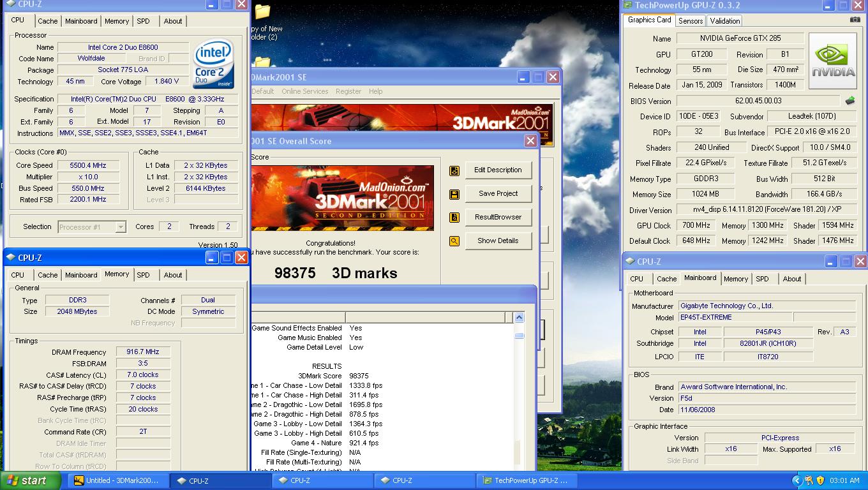Click the Edit Description pencil icon in 3DMark
The height and width of the screenshot is (490, 868).
[454, 170]
